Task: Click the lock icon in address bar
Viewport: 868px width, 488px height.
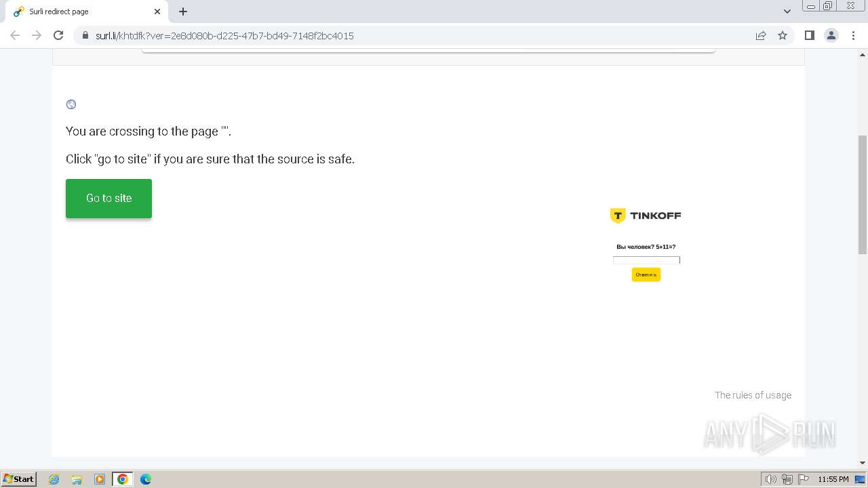Action: [x=85, y=35]
